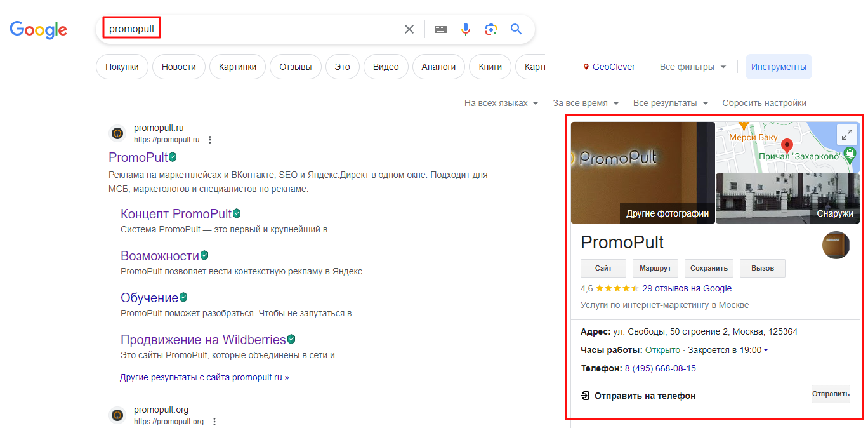Open Google Lens image search icon
This screenshot has width=868, height=428.
click(x=490, y=29)
